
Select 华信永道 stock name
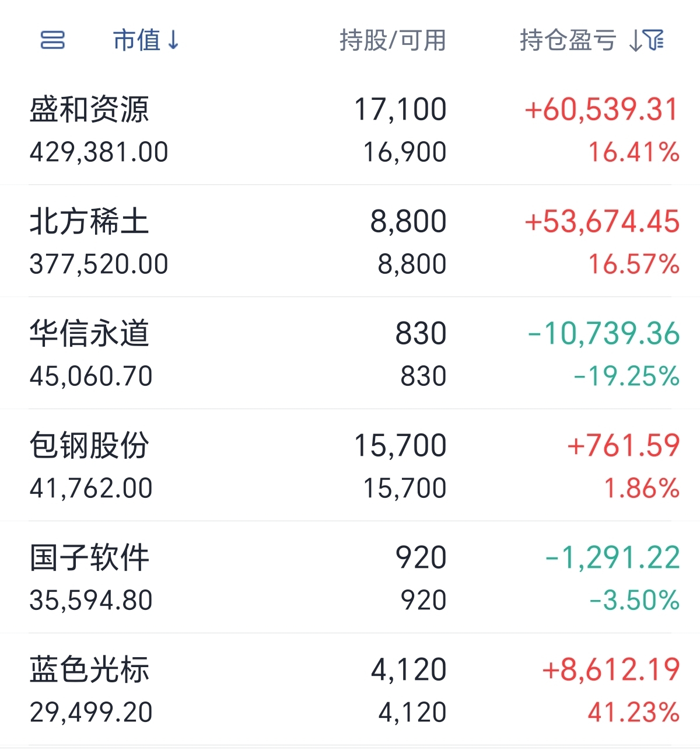(89, 333)
